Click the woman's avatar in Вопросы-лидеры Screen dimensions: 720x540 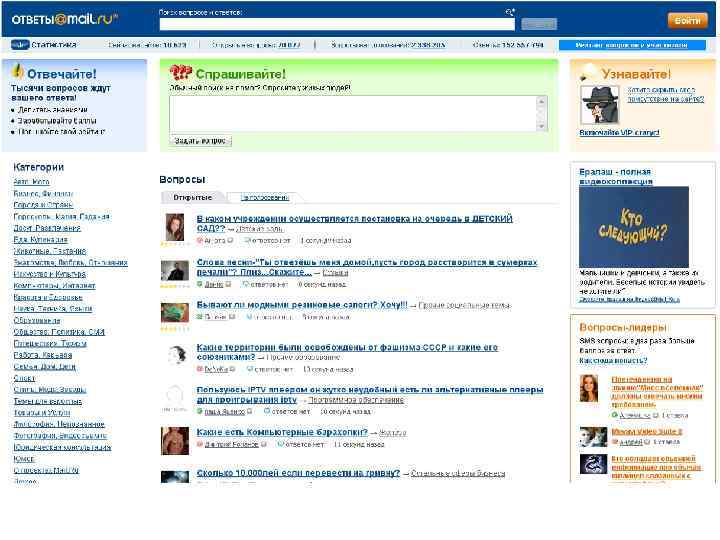pyautogui.click(x=589, y=388)
